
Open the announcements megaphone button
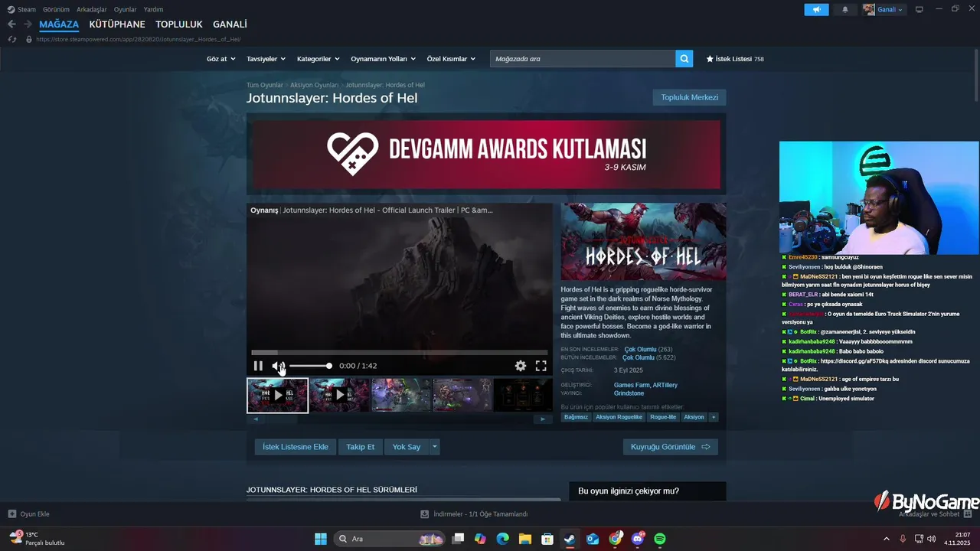coord(816,9)
